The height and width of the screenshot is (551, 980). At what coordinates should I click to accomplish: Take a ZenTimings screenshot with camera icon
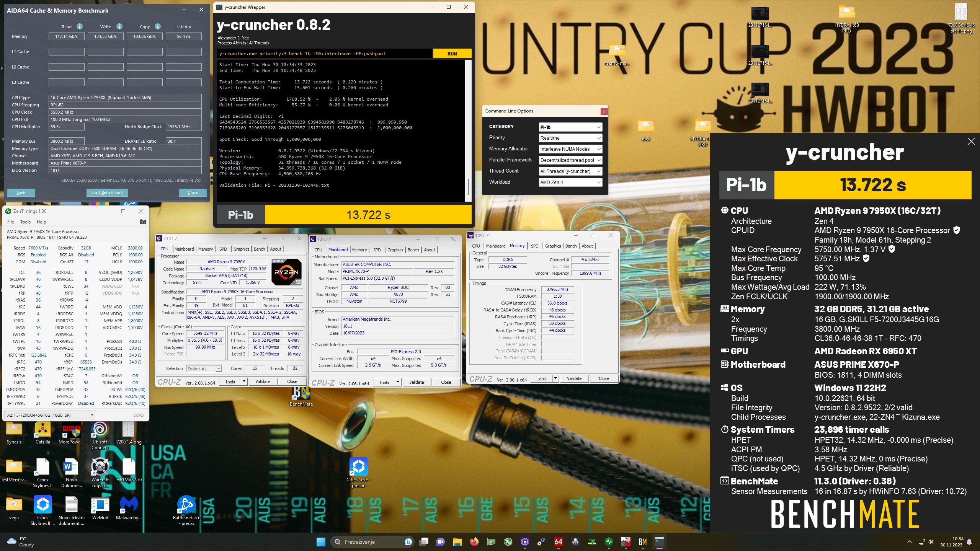click(143, 222)
